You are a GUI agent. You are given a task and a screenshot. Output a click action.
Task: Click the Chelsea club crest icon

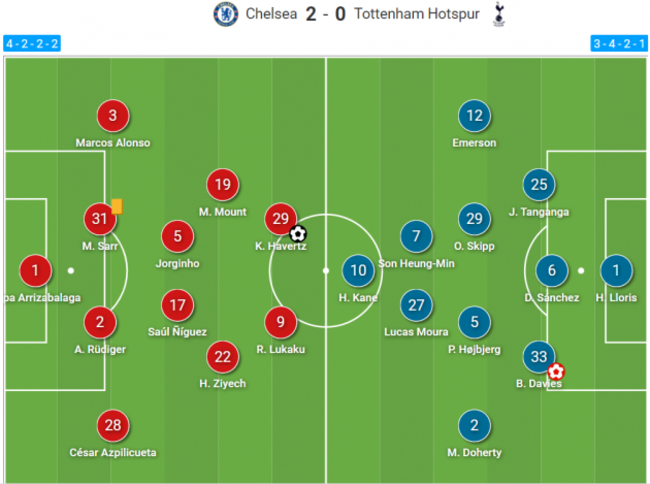[x=225, y=15]
